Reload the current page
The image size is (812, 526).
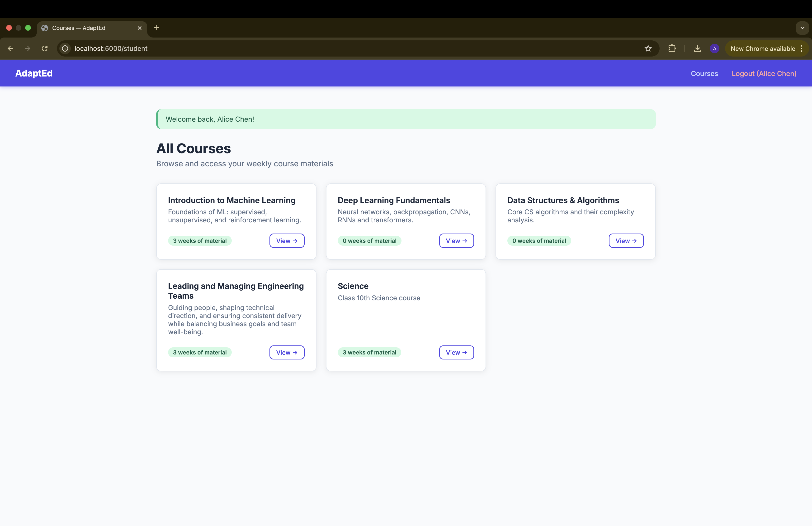[x=45, y=48]
